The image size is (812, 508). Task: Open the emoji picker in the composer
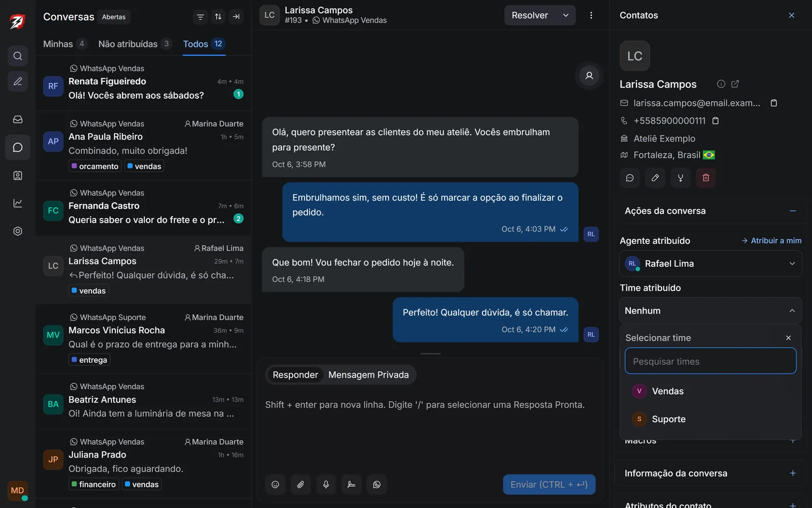(275, 485)
